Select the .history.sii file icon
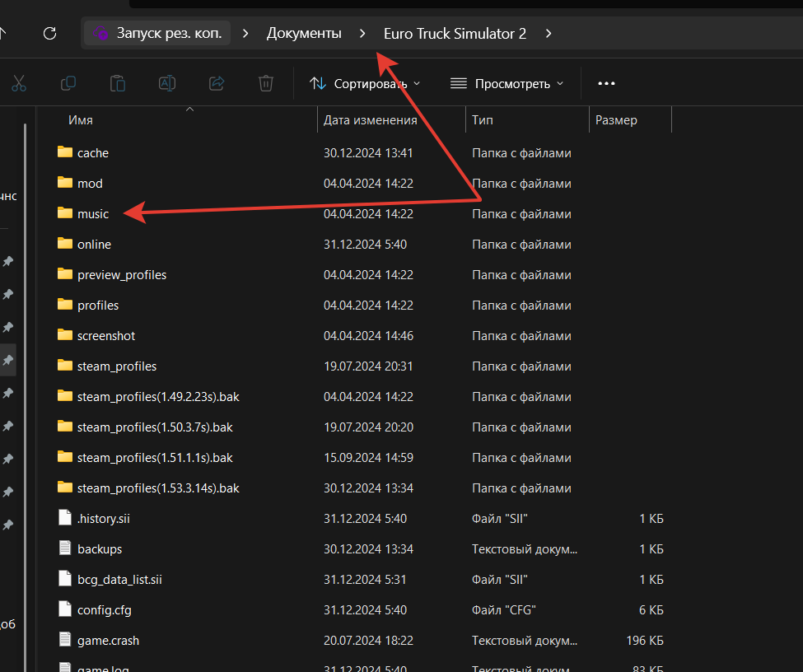The image size is (803, 672). click(x=65, y=518)
